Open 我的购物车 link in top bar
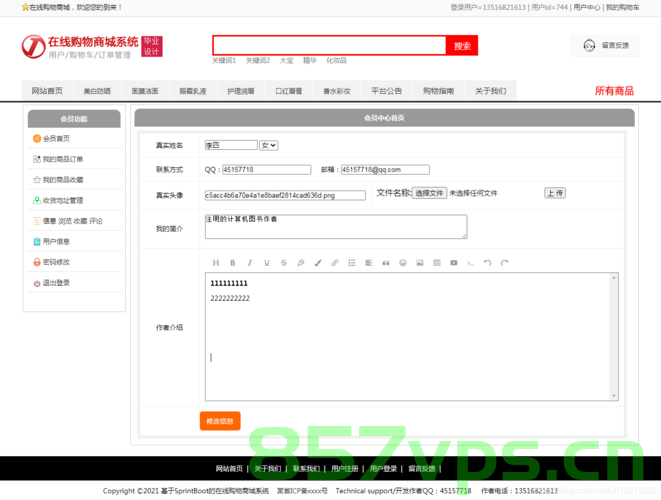Image resolution: width=661 pixels, height=500 pixels. [623, 7]
